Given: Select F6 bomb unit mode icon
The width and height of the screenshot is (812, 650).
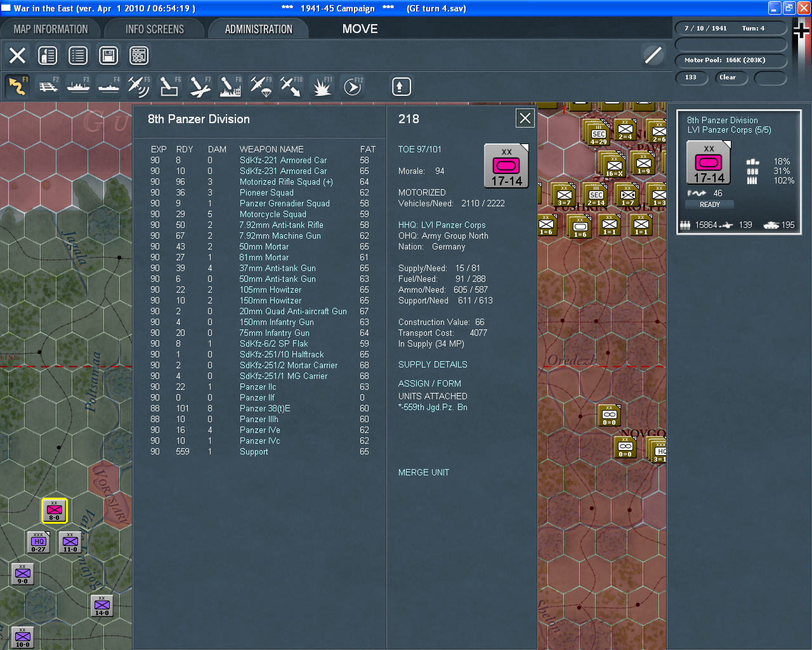Looking at the screenshot, I should (169, 86).
